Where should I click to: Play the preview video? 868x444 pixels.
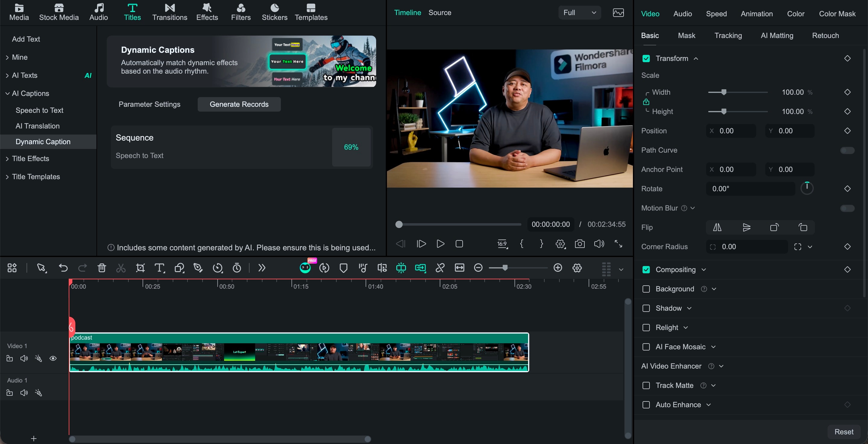pos(440,244)
